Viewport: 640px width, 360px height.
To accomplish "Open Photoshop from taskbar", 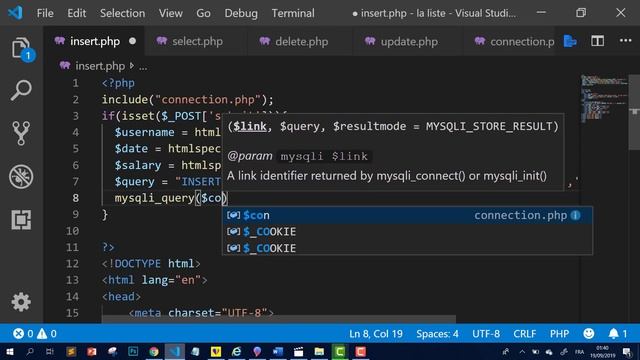I will (133, 351).
